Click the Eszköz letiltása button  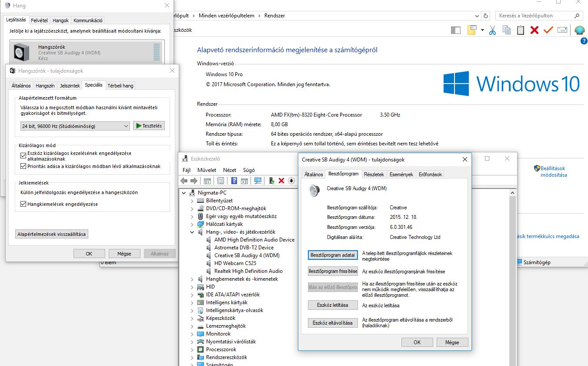pos(333,305)
